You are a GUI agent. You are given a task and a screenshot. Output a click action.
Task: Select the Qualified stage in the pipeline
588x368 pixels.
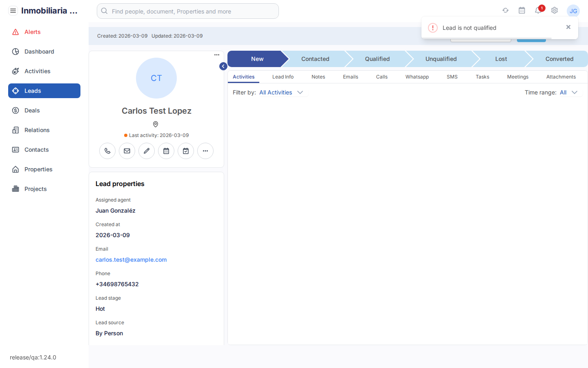tap(377, 59)
